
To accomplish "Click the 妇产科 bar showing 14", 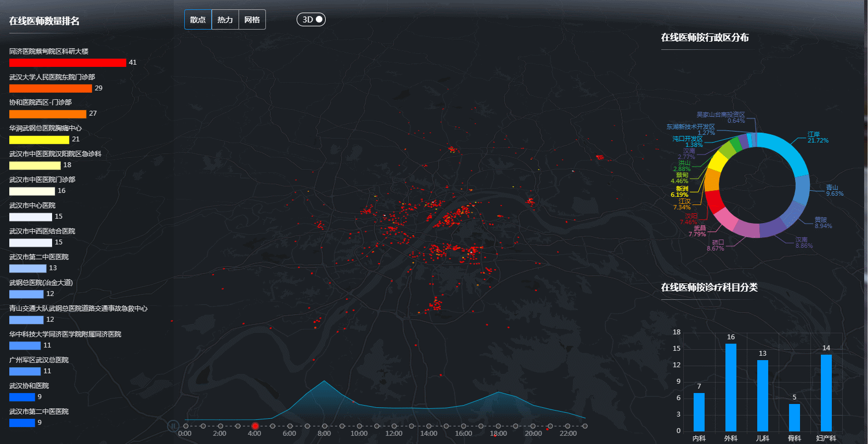I will point(826,392).
